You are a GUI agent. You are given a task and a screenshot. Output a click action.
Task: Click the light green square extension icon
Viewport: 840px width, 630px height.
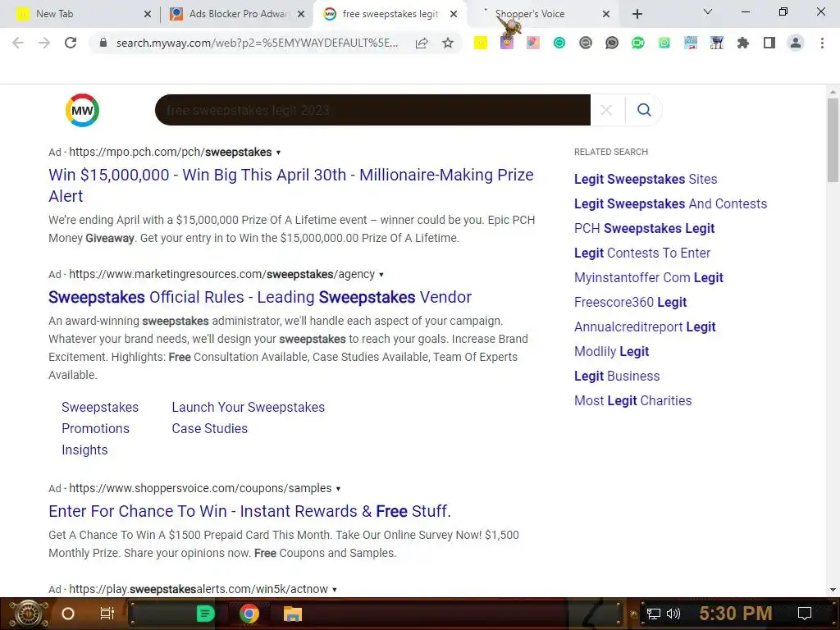click(664, 43)
